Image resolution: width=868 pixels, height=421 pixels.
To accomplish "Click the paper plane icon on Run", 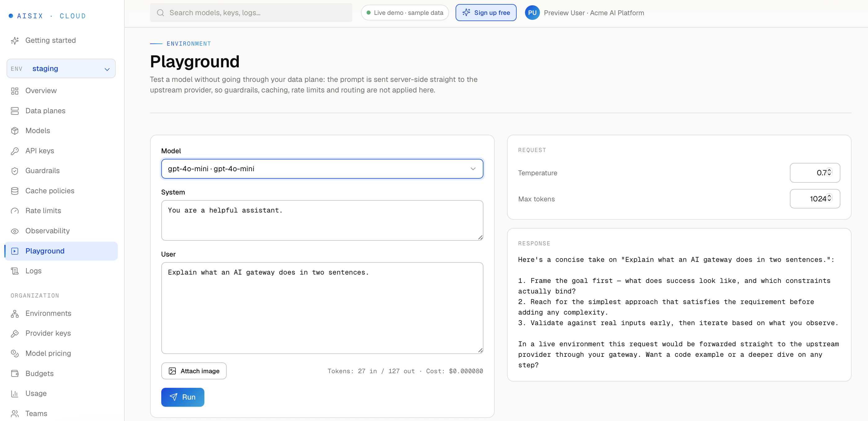I will click(174, 397).
